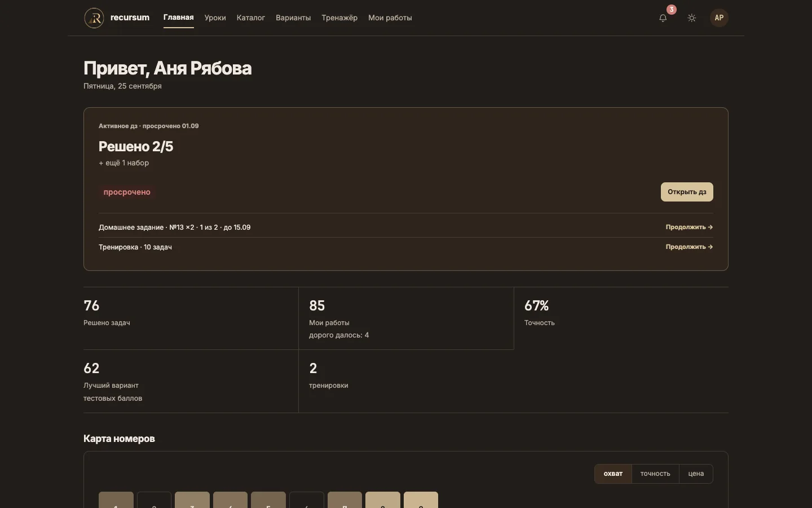Click the date Пятница, 25 сентября
Image resolution: width=812 pixels, height=508 pixels.
coord(122,86)
